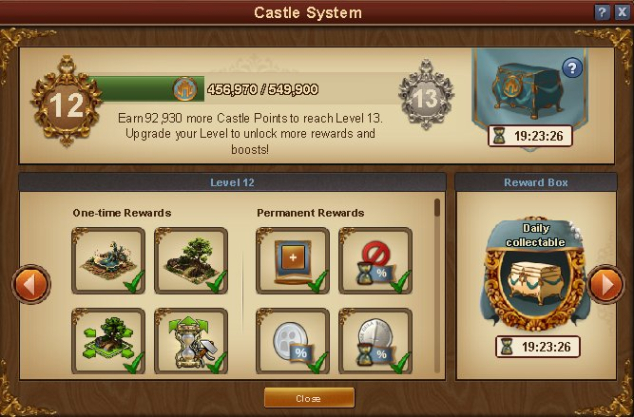
Task: Select the tree garden one-time reward
Action: (x=191, y=260)
